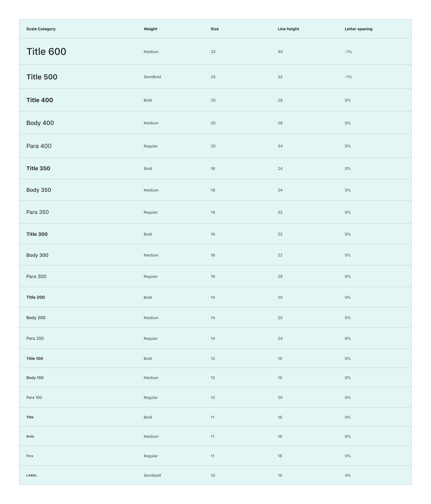
Task: Select the Title 500 sample text
Action: 42,77
